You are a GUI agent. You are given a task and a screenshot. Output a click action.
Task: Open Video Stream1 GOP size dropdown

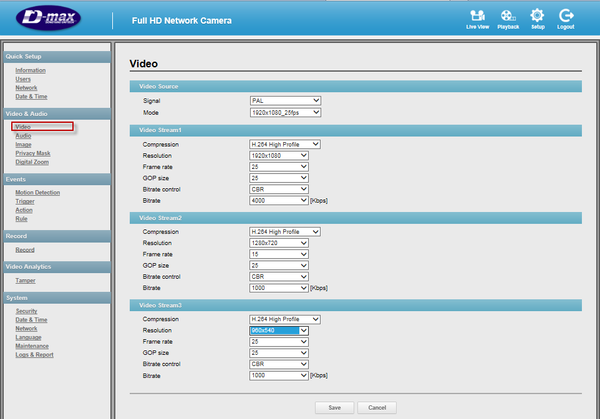[x=279, y=178]
